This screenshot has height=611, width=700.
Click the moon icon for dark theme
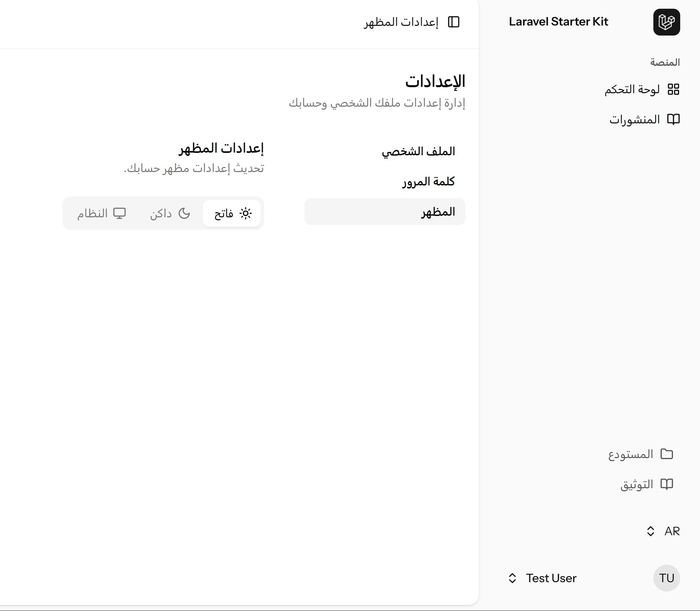coord(184,213)
